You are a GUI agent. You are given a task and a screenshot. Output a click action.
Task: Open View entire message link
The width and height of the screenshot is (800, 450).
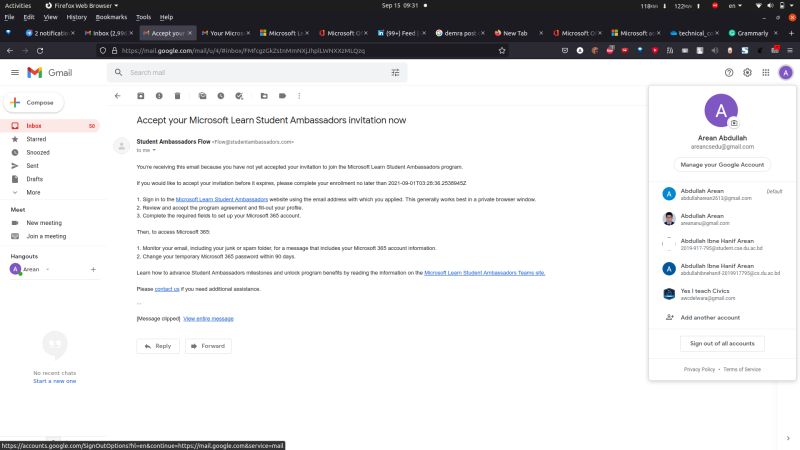[208, 319]
